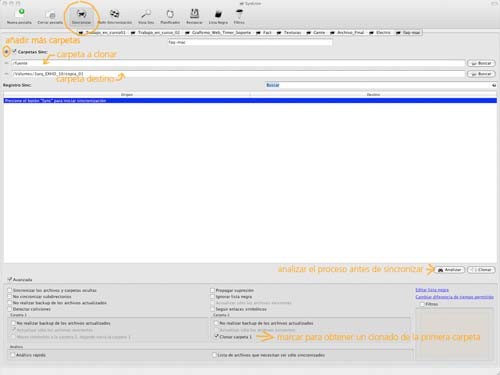Check Carpeta 1 No realizar backup option
This screenshot has width=500, height=375.
14,323
